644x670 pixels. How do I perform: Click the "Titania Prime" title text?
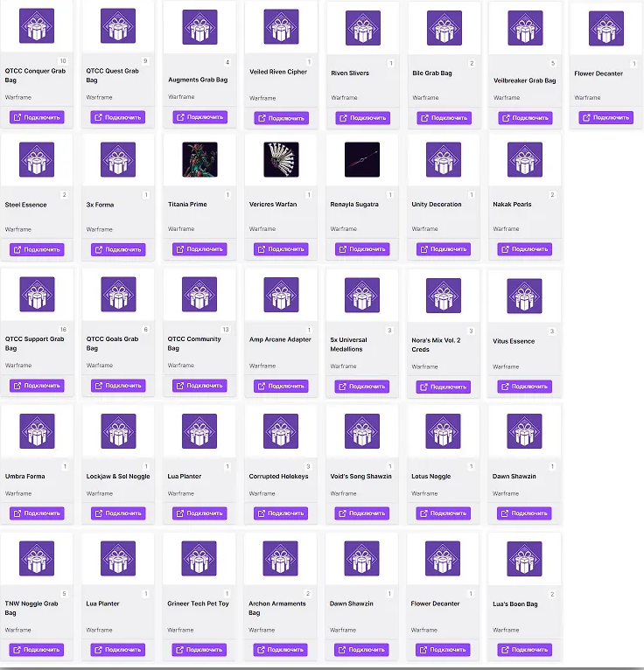click(187, 205)
